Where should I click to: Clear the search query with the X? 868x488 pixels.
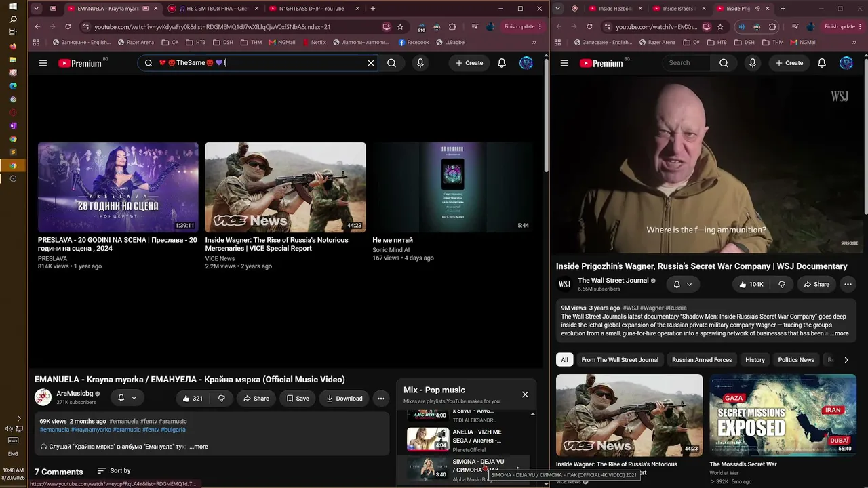(371, 63)
